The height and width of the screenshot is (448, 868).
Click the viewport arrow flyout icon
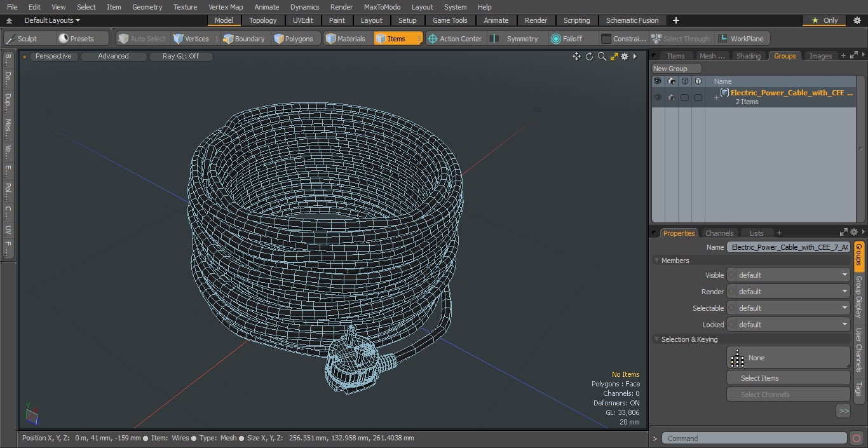tap(635, 57)
